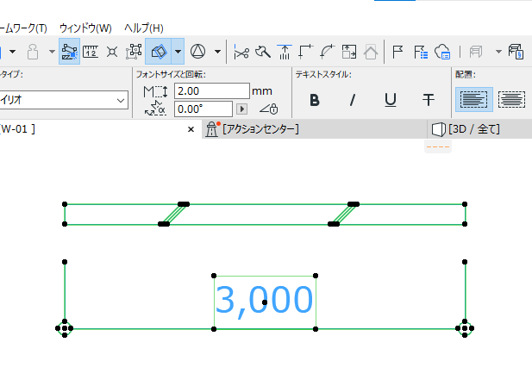
Task: Click the ruler measure icon
Action: coord(91,52)
